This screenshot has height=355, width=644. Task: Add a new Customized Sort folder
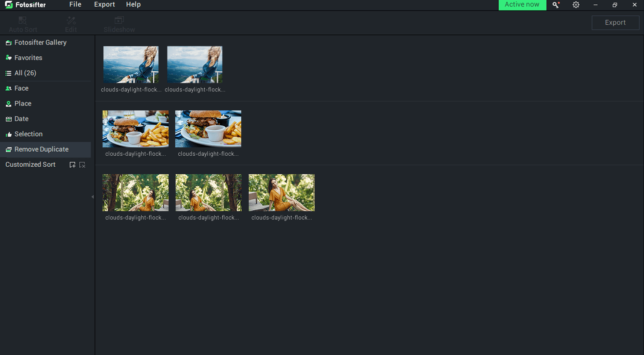(73, 165)
